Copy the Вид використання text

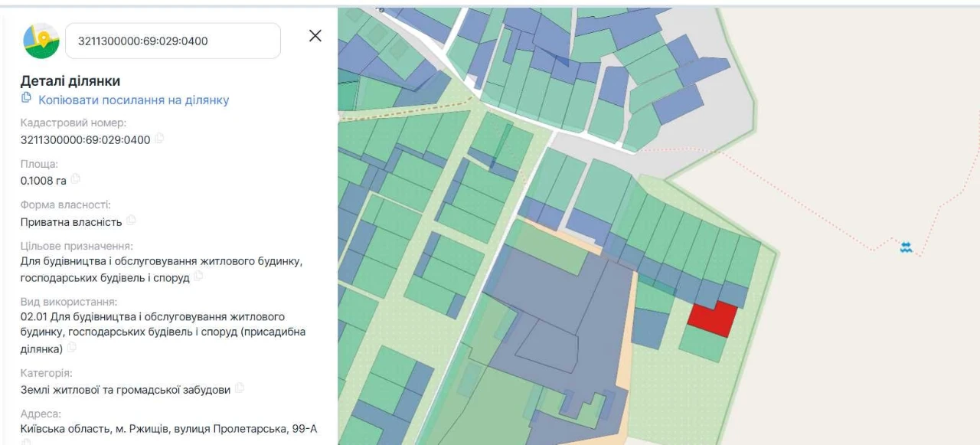coord(72,348)
